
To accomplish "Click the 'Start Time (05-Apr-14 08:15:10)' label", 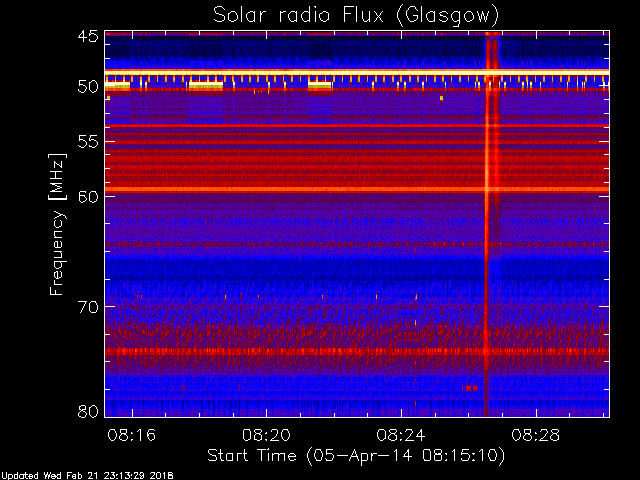I will point(356,456).
